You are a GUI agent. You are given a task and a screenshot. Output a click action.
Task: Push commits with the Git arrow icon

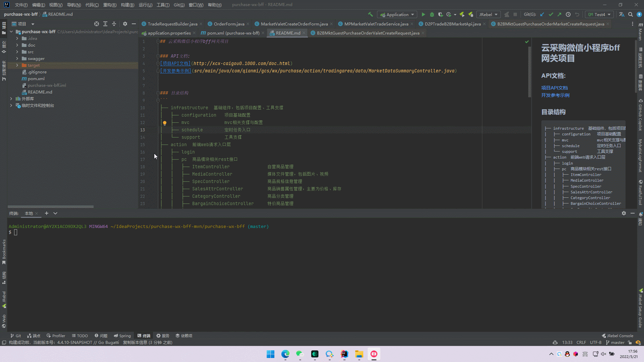[x=559, y=14]
